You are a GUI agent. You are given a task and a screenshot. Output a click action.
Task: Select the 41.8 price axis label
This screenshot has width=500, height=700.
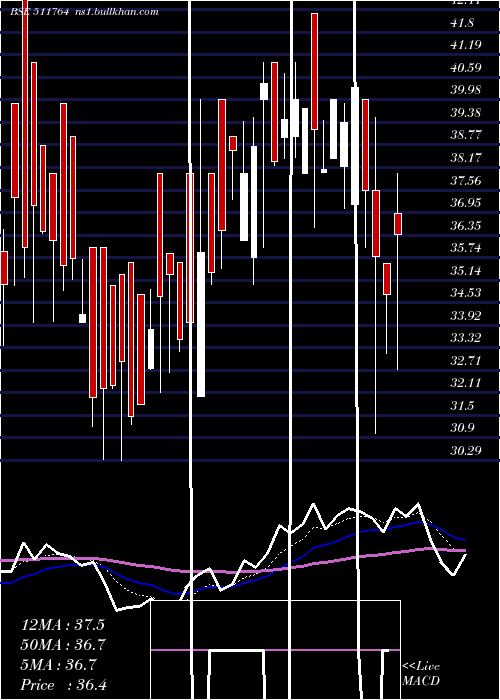(x=462, y=23)
